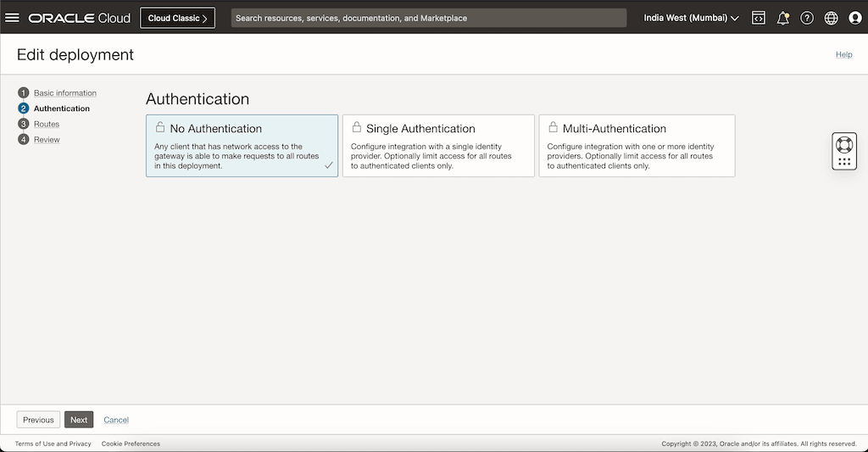This screenshot has height=452, width=868.
Task: Switch to Cloud Classic
Action: [178, 18]
